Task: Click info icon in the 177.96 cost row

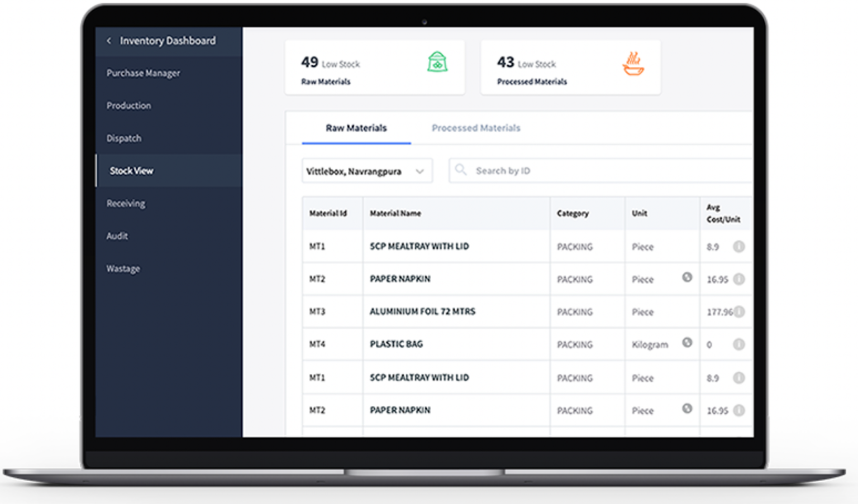Action: click(739, 311)
